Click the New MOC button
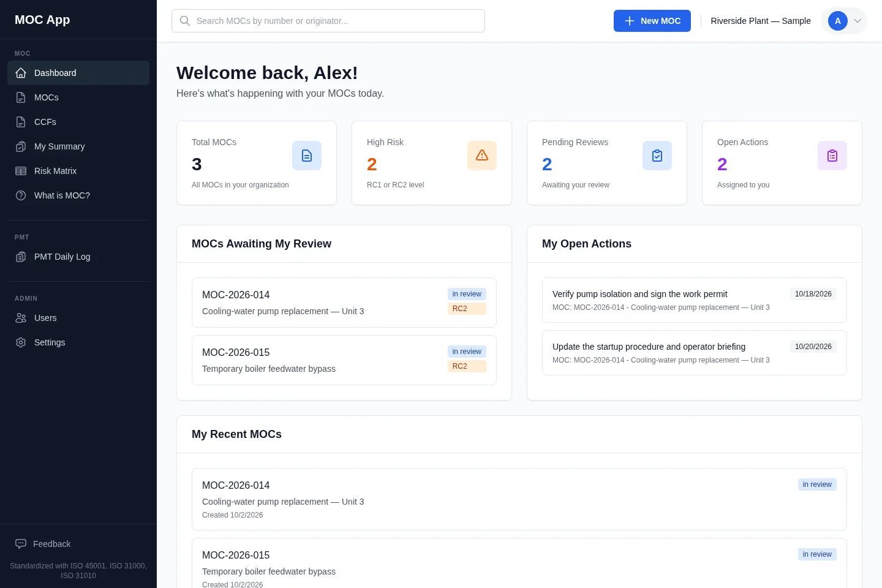This screenshot has width=882, height=588. click(652, 21)
